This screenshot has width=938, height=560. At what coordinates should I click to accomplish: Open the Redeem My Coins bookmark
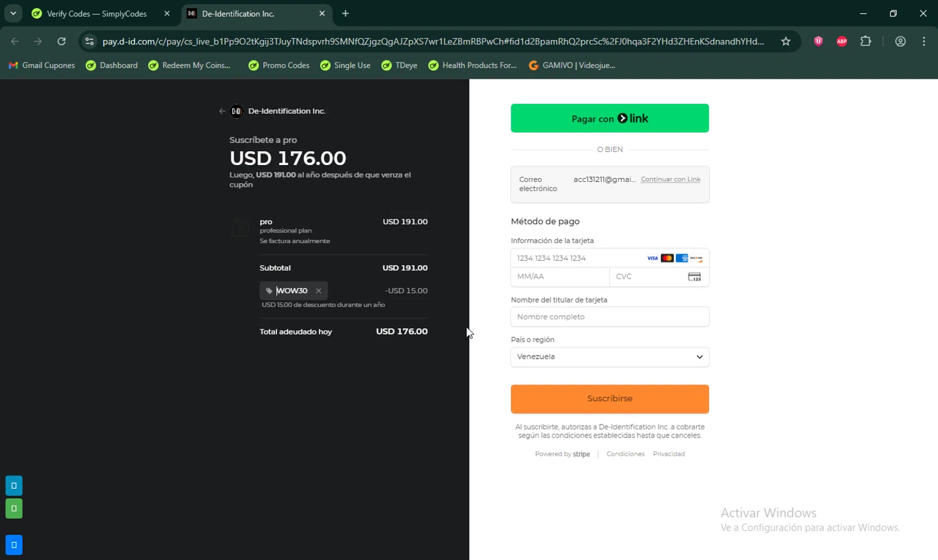189,65
